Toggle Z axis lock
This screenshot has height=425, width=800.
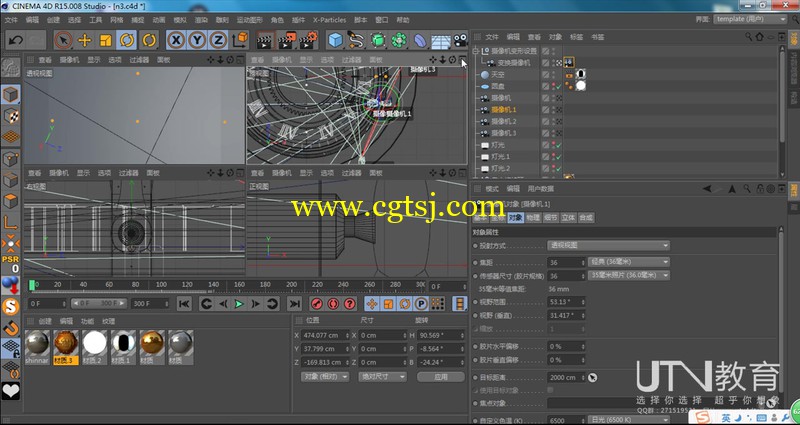click(218, 40)
